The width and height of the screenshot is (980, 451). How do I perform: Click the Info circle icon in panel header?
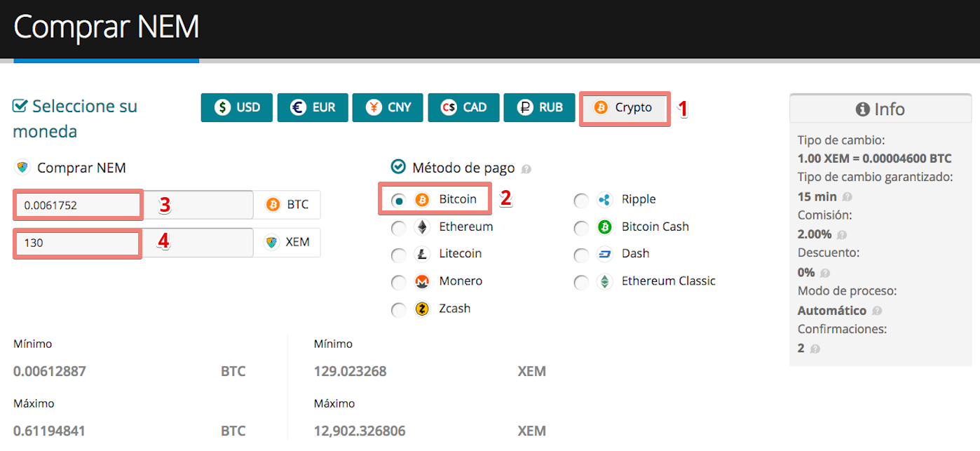tap(863, 110)
